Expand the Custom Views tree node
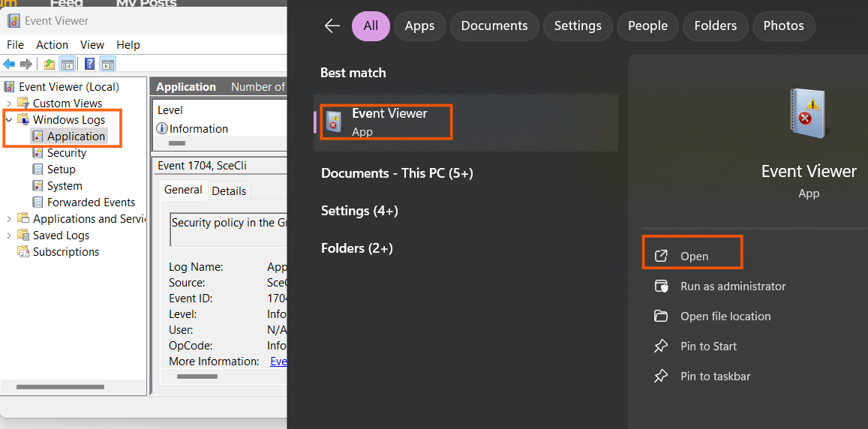Image resolution: width=868 pixels, height=429 pixels. coord(9,103)
